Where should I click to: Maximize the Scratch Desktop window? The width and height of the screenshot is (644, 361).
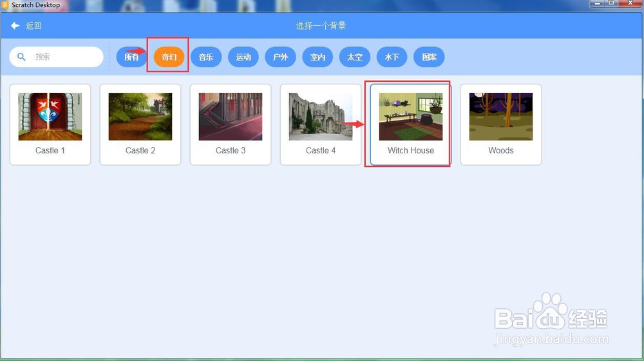[x=611, y=4]
